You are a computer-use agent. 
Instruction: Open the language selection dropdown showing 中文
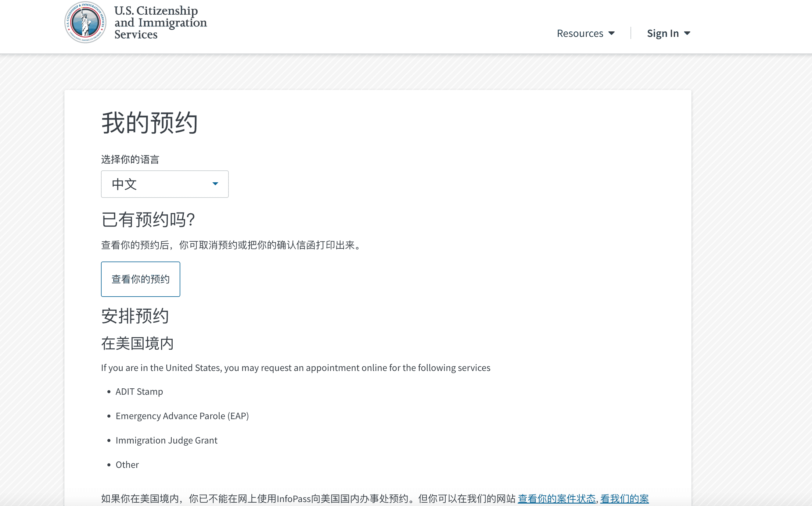click(x=164, y=184)
